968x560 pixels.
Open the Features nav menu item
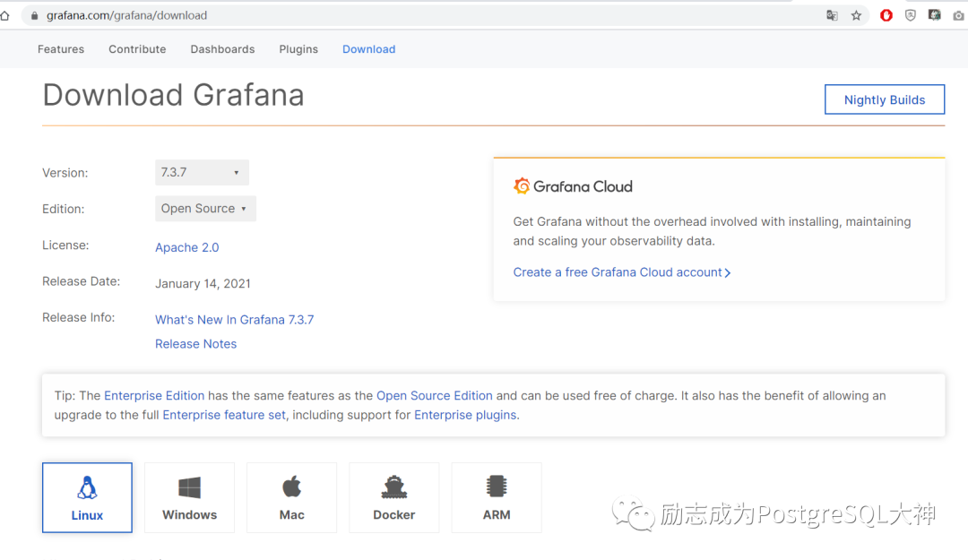(61, 49)
